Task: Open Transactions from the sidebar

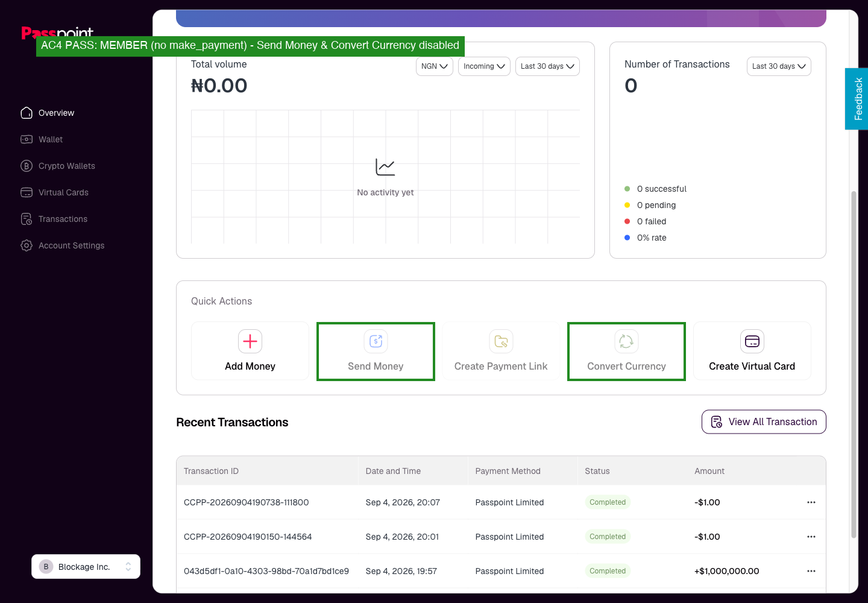Action: 63,219
